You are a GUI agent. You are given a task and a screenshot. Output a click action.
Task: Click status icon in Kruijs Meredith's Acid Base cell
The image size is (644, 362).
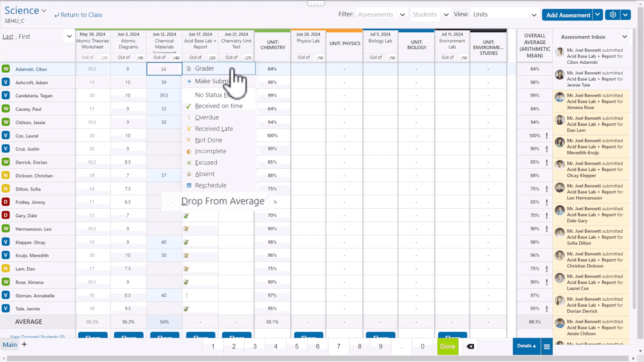[186, 255]
